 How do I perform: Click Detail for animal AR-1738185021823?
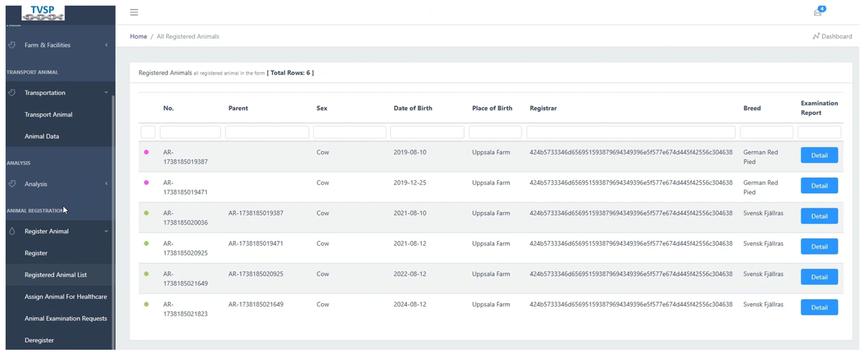coord(819,307)
